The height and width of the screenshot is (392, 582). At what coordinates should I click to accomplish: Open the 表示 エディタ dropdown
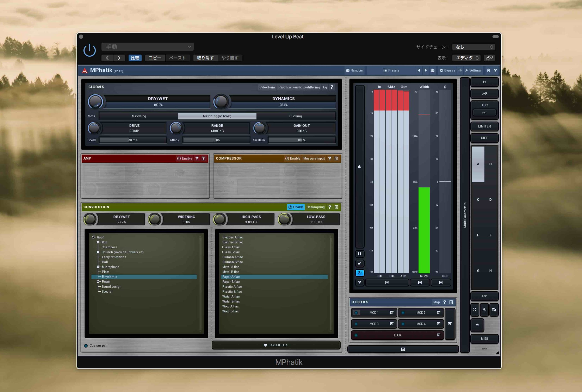pos(467,58)
